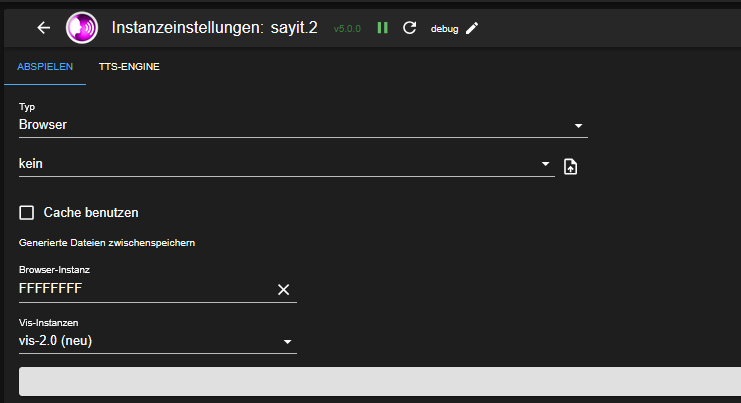Image resolution: width=741 pixels, height=403 pixels.
Task: Clear the Browser-Instanz field with the X
Action: click(x=283, y=289)
